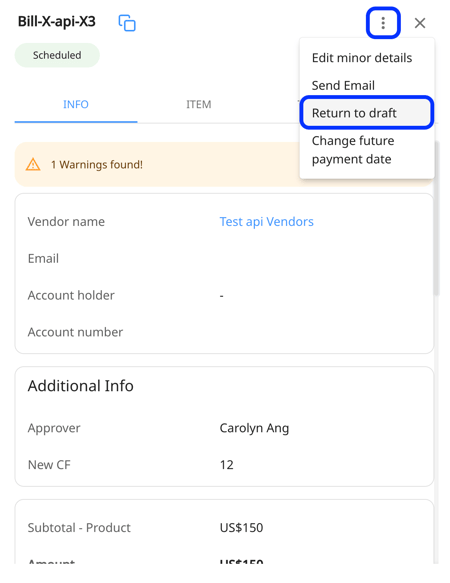Click the Additional Info section heading
Screen dimensions: 450x583
click(x=80, y=386)
